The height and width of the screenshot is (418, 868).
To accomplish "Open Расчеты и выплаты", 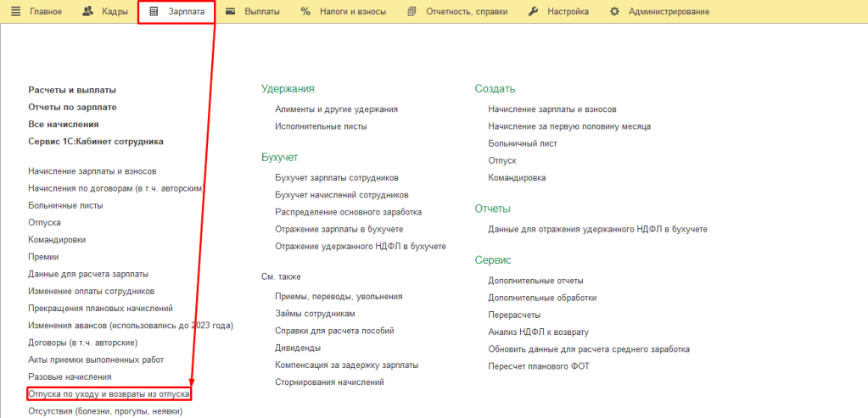I will [x=72, y=90].
